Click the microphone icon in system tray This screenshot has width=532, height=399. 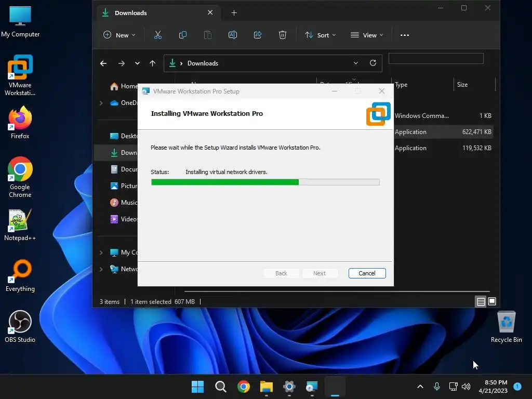coord(437,387)
